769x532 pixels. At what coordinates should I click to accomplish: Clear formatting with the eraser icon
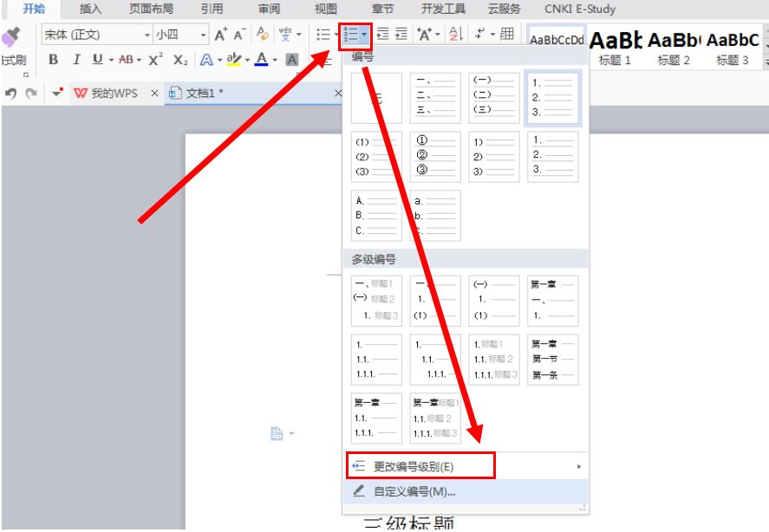point(263,34)
